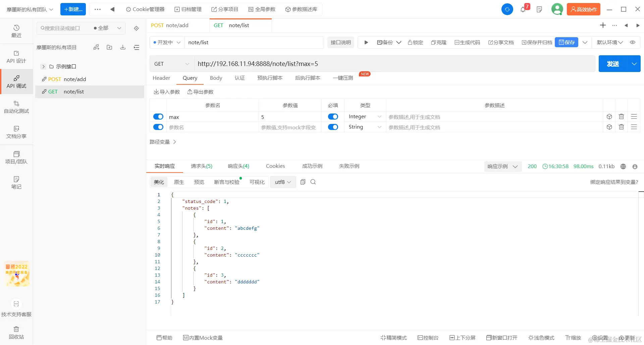Open the notifications bell

523,9
